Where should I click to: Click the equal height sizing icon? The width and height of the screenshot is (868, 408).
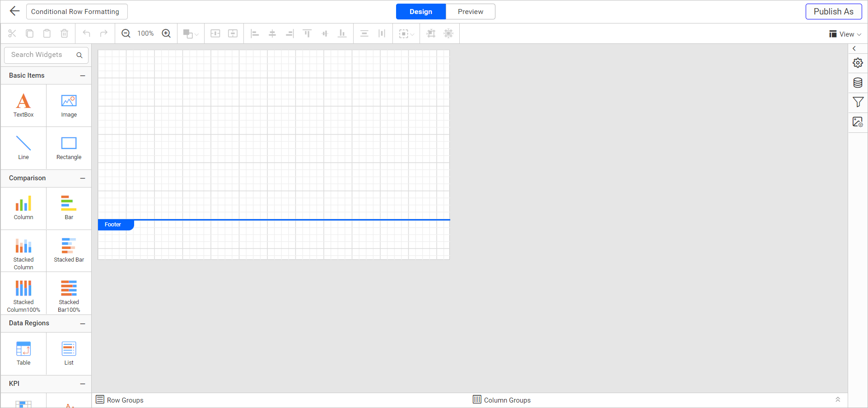click(233, 33)
